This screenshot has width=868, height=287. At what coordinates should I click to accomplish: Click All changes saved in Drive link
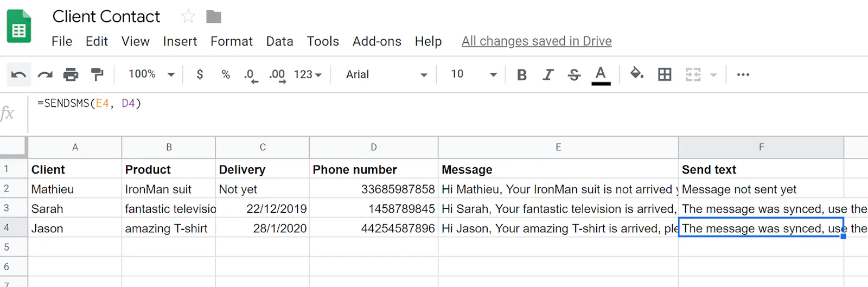click(537, 41)
